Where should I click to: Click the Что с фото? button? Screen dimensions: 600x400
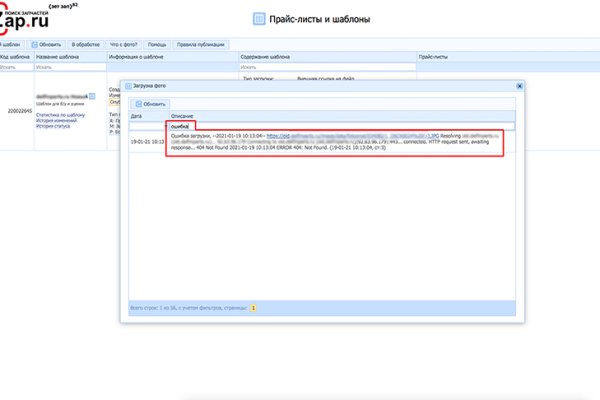tap(123, 45)
